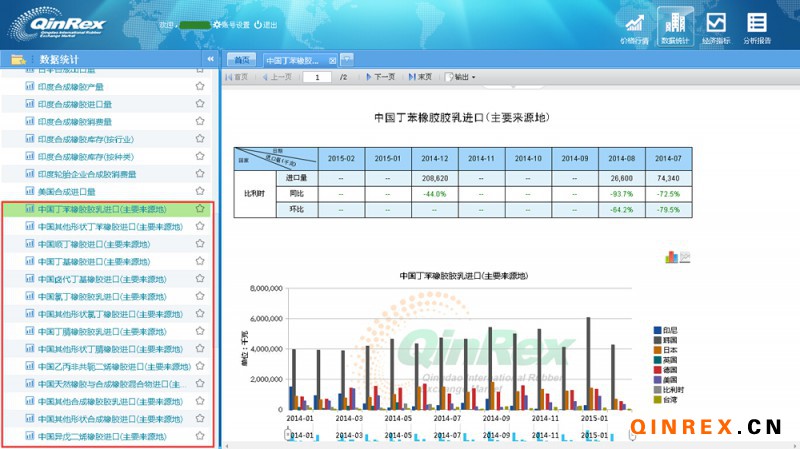This screenshot has height=449, width=800.
Task: Open the tab list dropdown arrow
Action: pos(347,60)
